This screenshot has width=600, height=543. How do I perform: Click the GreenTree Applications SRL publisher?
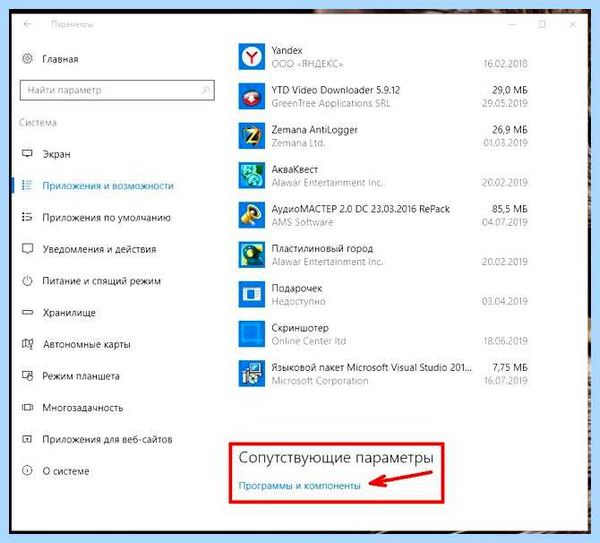(x=331, y=103)
